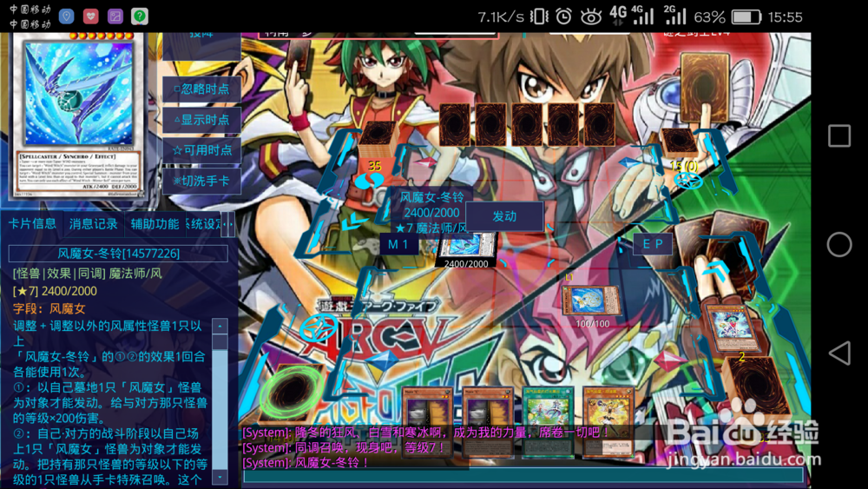Click the EP end phase button
The height and width of the screenshot is (489, 868).
click(x=653, y=244)
